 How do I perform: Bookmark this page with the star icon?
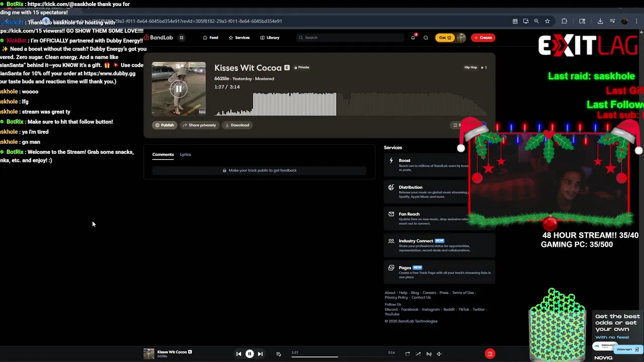(x=547, y=21)
